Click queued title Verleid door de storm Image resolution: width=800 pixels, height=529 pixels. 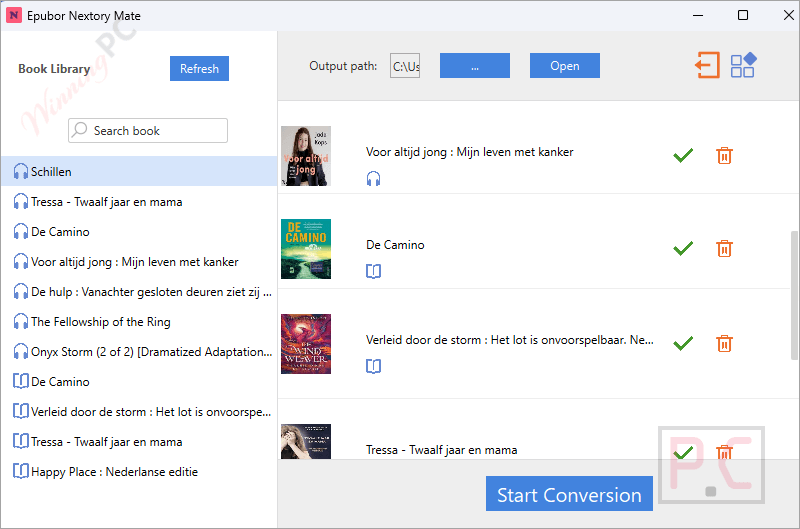(510, 340)
